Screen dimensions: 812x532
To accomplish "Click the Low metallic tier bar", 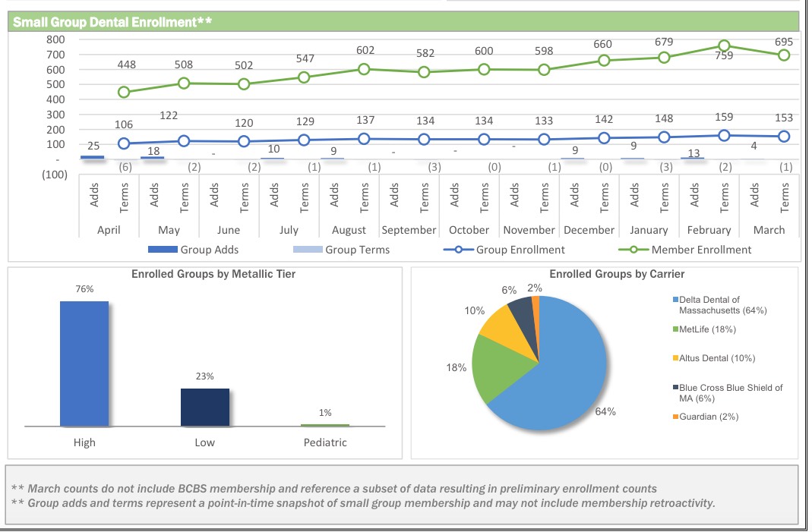I will click(204, 407).
